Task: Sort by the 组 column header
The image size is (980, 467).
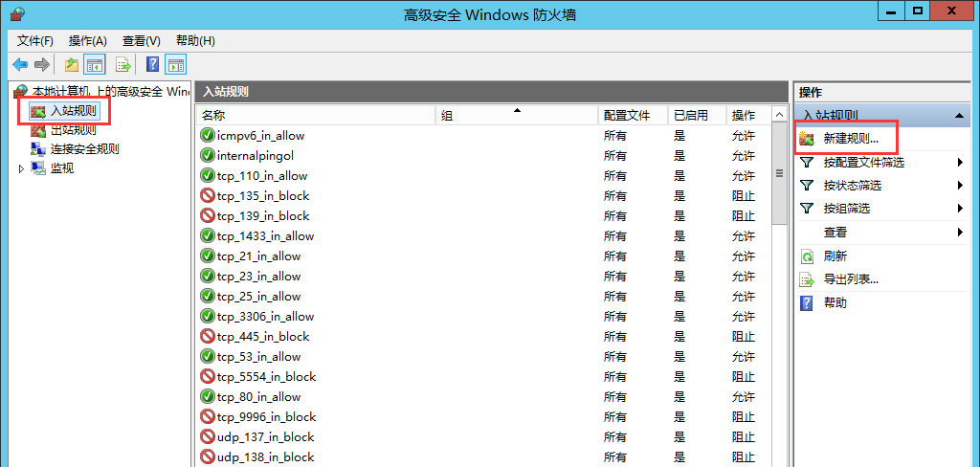Action: click(x=517, y=116)
